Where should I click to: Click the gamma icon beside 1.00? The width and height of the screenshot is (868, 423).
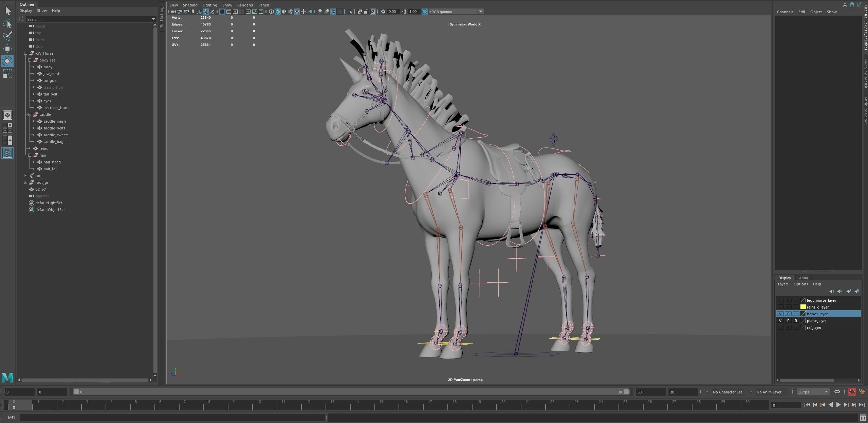(x=404, y=12)
